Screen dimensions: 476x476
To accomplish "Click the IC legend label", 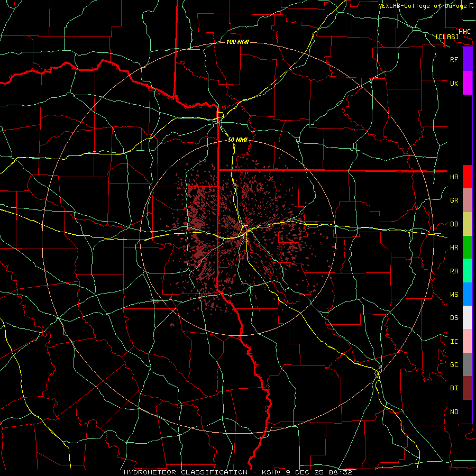I will pos(454,342).
